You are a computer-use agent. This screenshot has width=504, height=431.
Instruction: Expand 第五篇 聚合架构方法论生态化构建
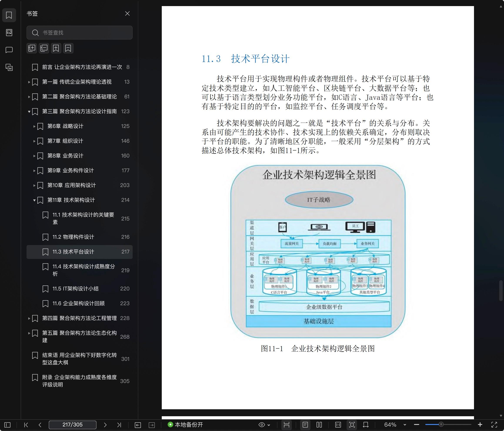[29, 333]
